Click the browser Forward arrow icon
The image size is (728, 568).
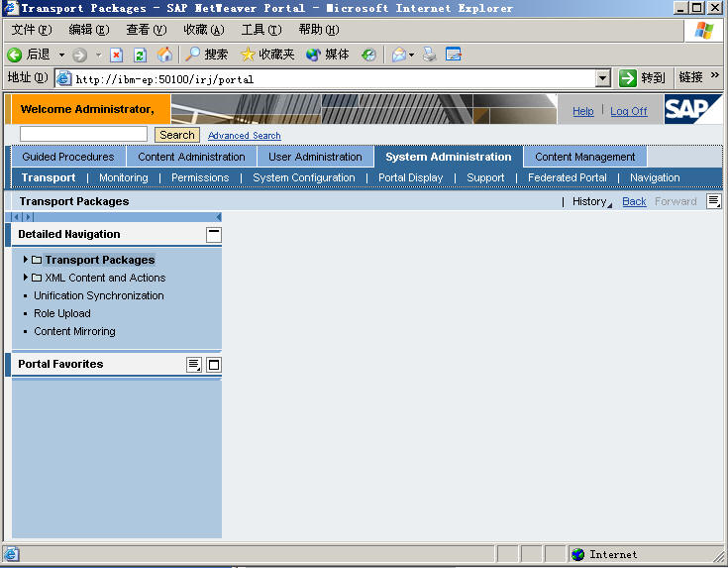pos(80,55)
